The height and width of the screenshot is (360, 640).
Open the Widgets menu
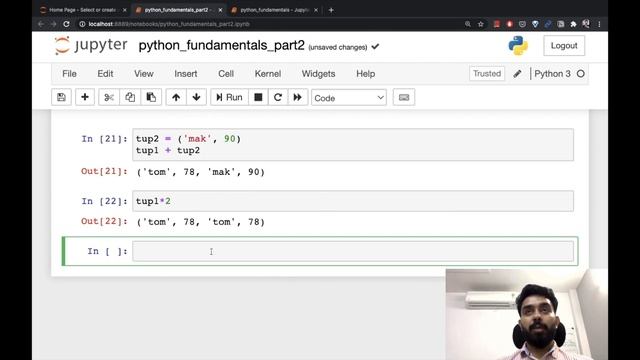click(x=318, y=74)
